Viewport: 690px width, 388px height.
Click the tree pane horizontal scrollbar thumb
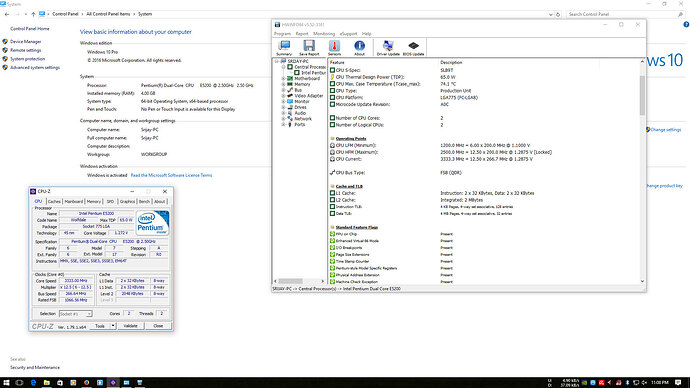click(290, 281)
